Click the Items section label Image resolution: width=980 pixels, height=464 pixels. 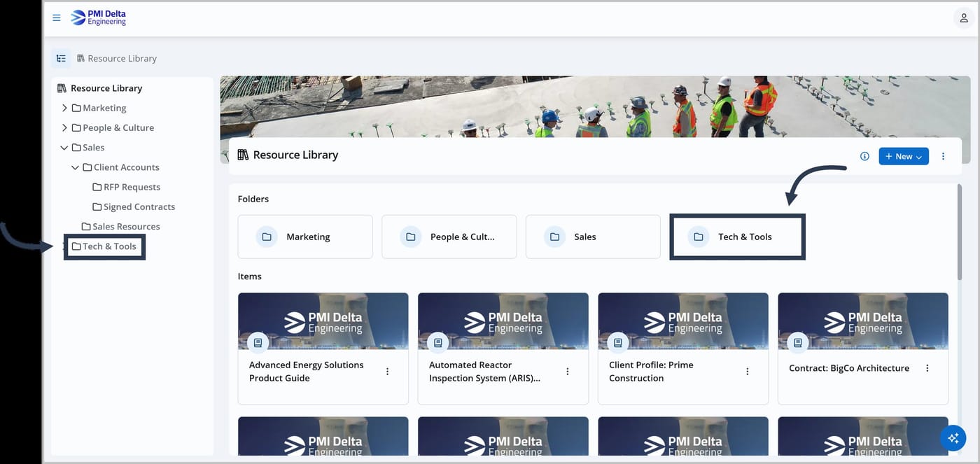coord(249,276)
